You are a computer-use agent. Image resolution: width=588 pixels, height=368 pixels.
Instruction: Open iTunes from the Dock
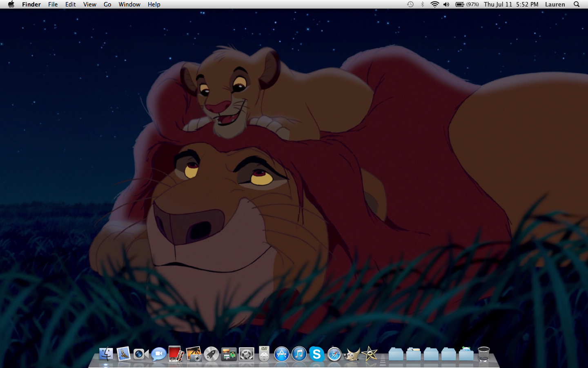pos(299,354)
